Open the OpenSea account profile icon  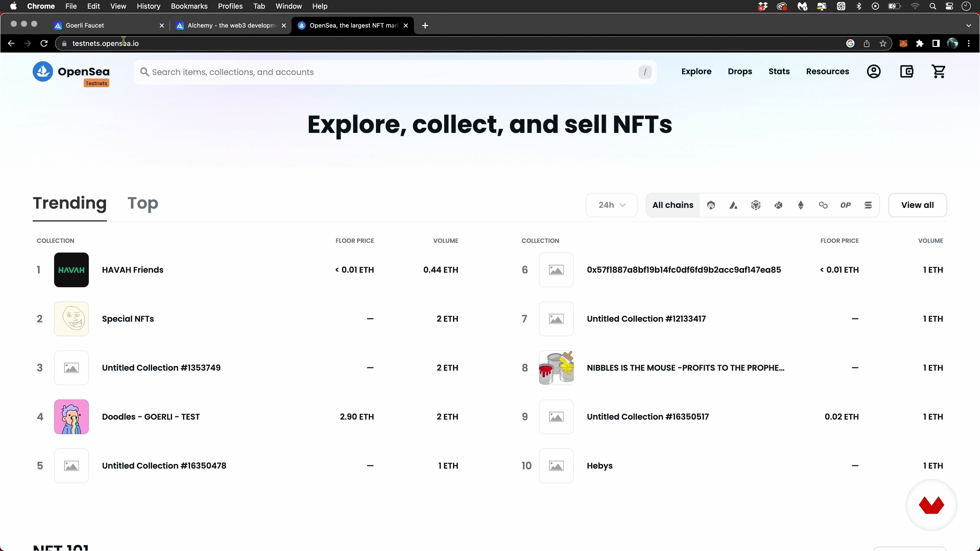pos(874,71)
